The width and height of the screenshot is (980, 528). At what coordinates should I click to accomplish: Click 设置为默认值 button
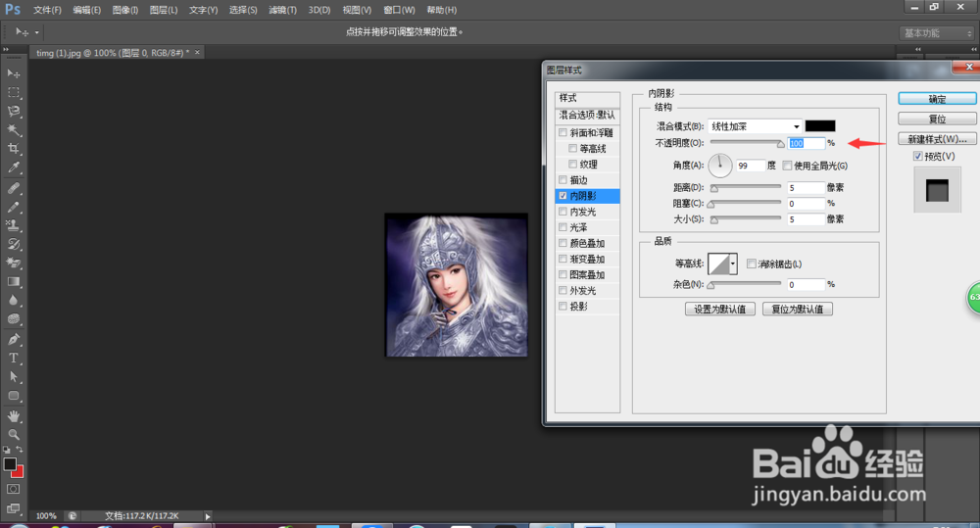[720, 309]
